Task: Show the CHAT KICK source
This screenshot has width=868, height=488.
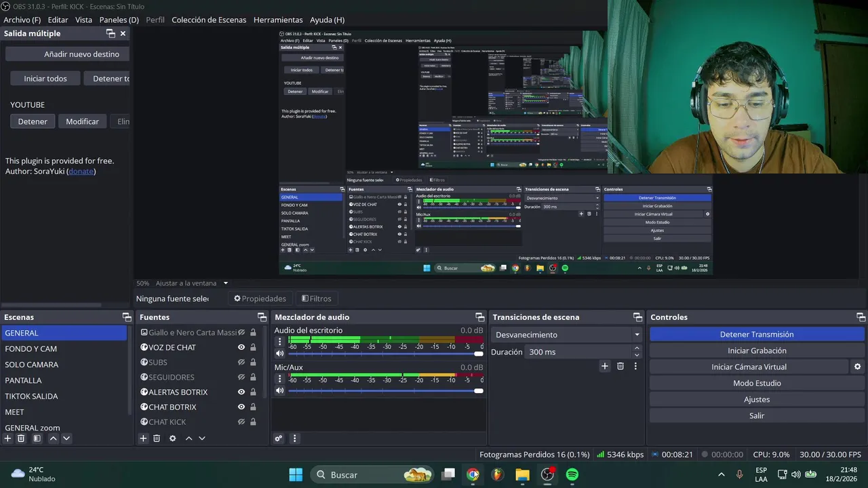Action: click(241, 422)
